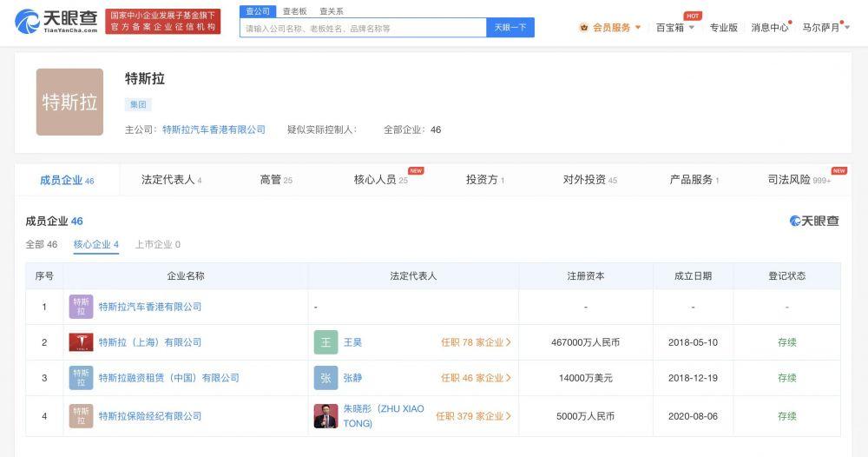Click 王昊's green avatar icon
The image size is (868, 457).
click(325, 342)
